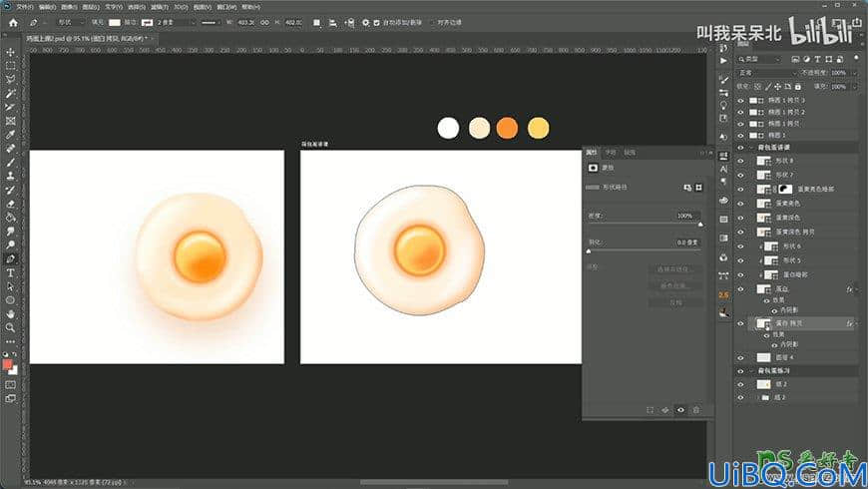Open the layer opacity dropdown arrow
Image resolution: width=868 pixels, height=489 pixels.
[854, 73]
